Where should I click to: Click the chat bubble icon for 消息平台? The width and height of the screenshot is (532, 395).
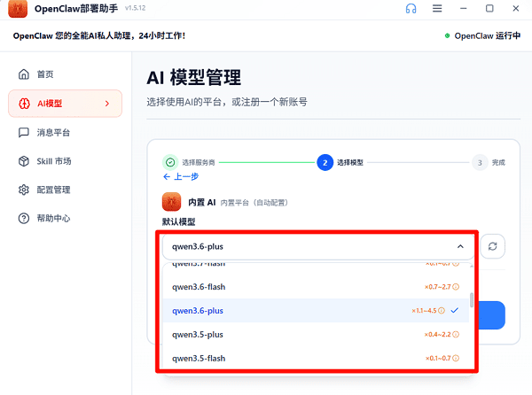[x=24, y=133]
